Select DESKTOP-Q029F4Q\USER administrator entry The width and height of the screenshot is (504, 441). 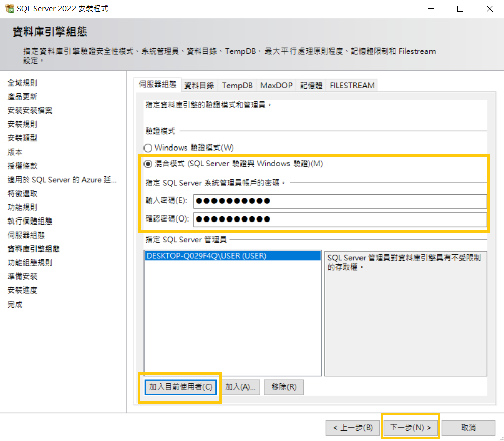(233, 256)
